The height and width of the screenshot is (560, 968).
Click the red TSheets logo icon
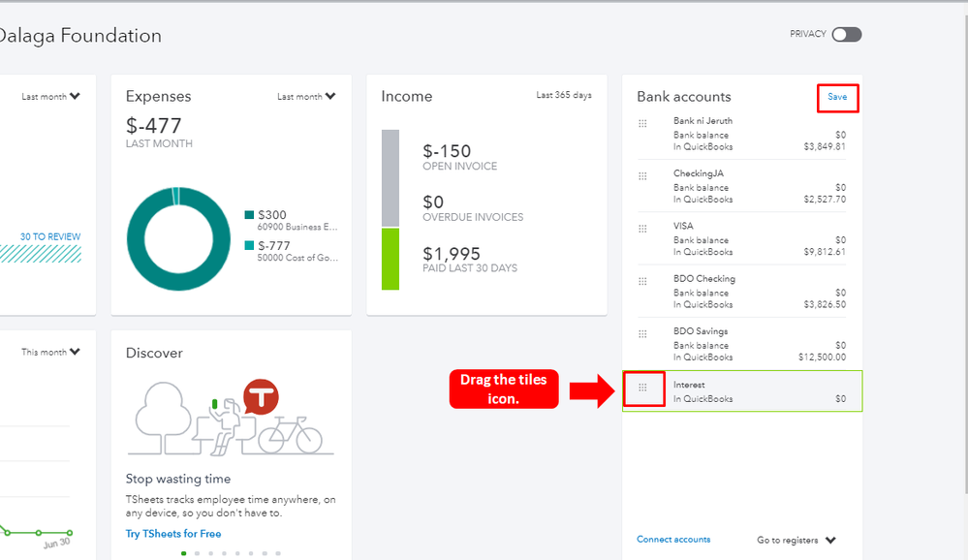pyautogui.click(x=261, y=397)
